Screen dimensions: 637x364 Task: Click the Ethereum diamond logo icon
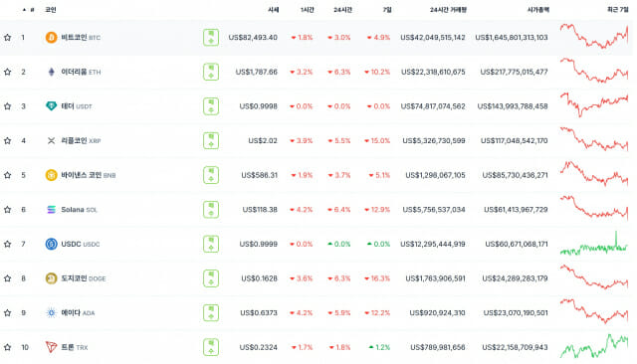(51, 72)
